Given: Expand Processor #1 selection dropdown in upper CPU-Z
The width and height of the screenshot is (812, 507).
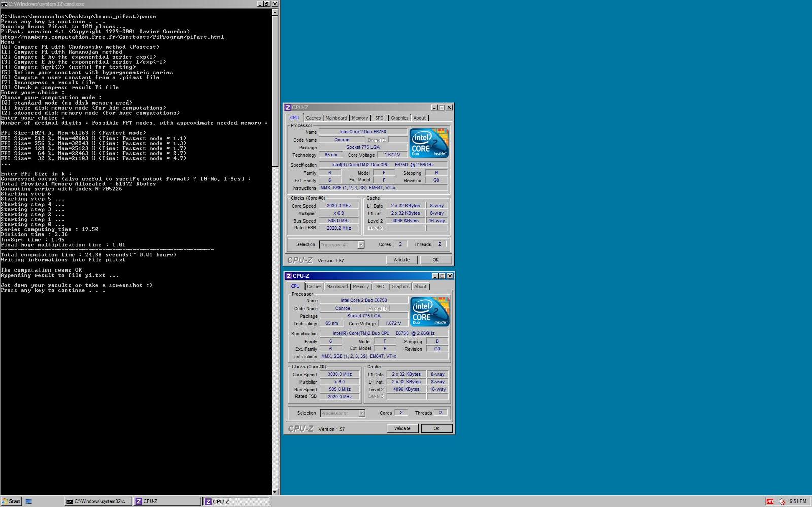Looking at the screenshot, I should (x=361, y=245).
